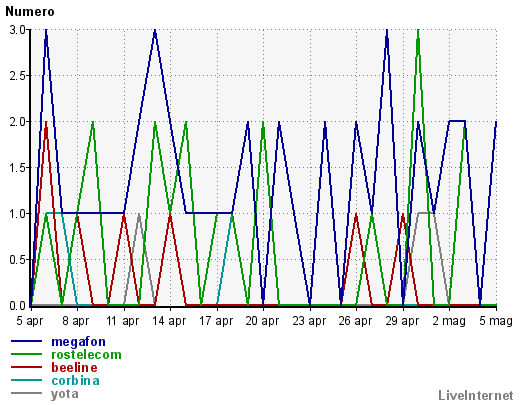Click the 2 mag axis date label
The image size is (520, 405).
[x=449, y=321]
